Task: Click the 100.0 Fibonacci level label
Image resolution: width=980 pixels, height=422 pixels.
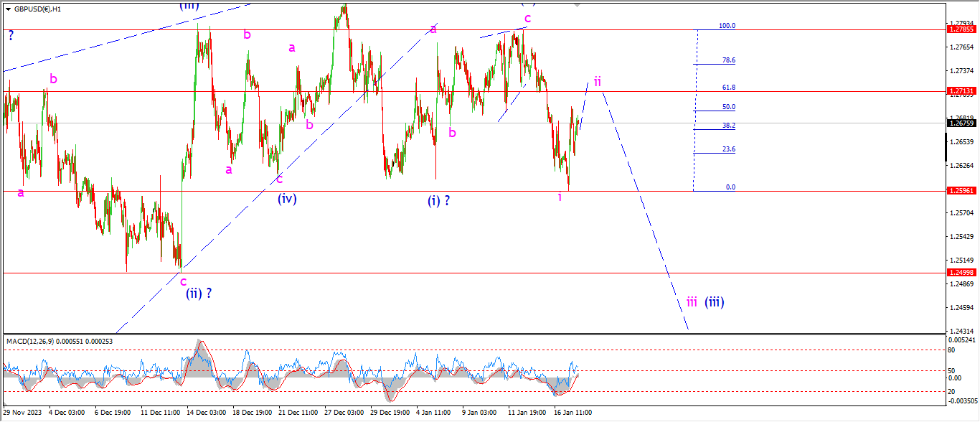Action: coord(727,25)
